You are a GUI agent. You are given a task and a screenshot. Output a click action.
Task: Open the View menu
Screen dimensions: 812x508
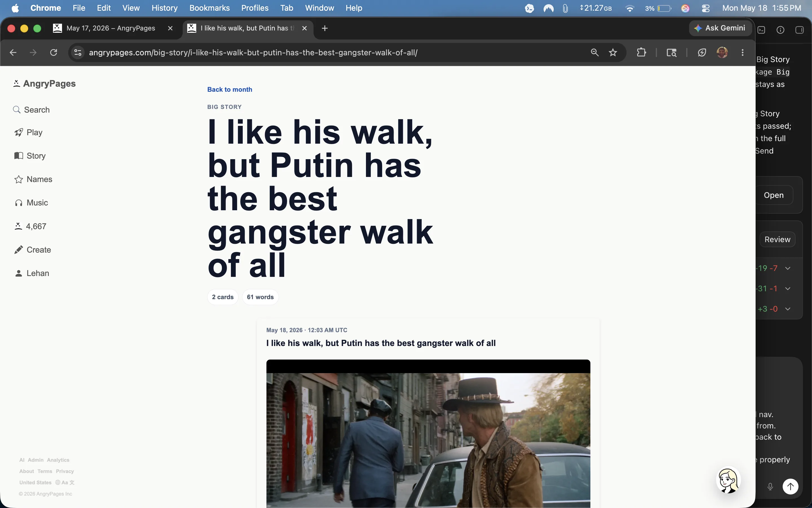[131, 8]
